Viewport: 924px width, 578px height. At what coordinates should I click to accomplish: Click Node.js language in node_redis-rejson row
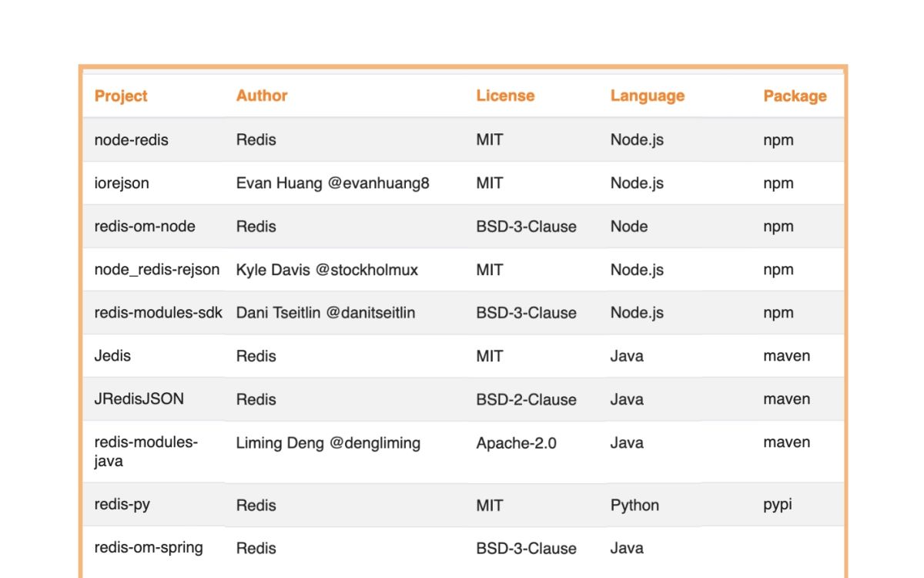[x=637, y=270]
